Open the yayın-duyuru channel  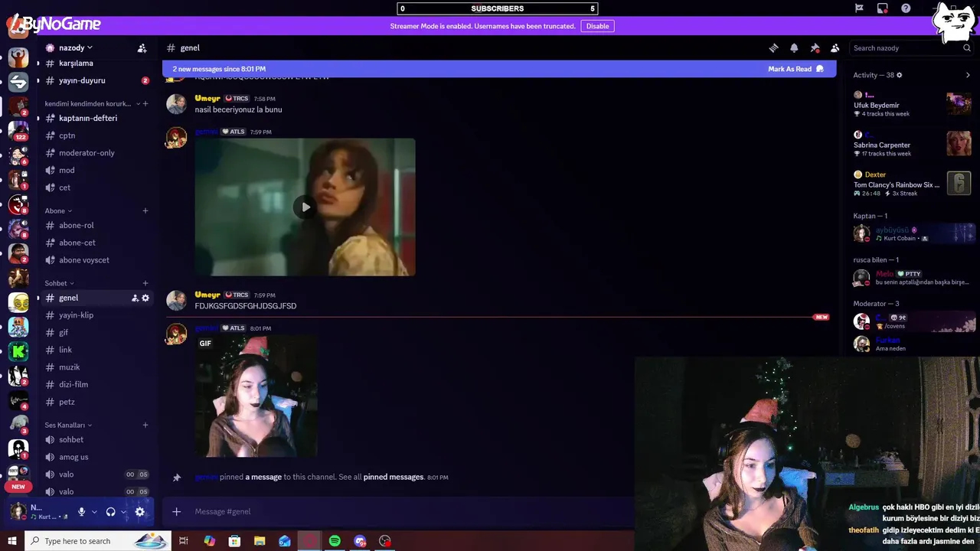coord(96,80)
